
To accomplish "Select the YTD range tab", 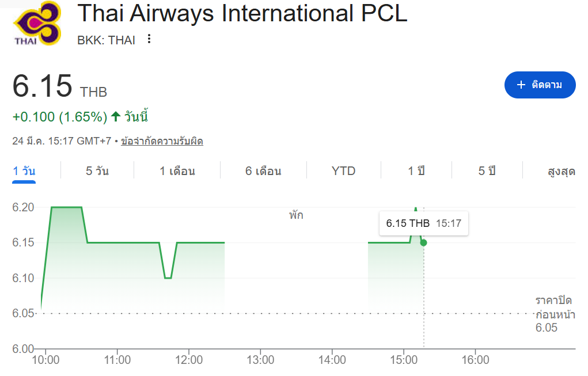I will 343,171.
